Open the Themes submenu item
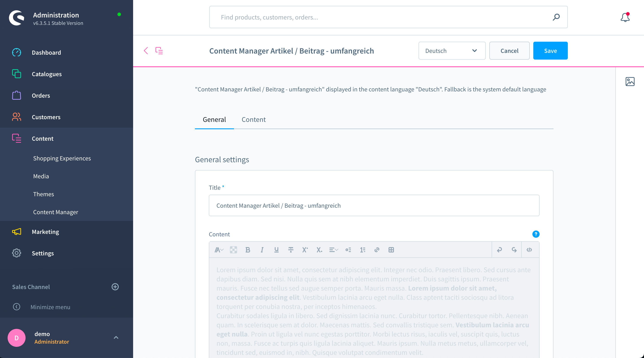This screenshot has width=644, height=358. [x=43, y=194]
